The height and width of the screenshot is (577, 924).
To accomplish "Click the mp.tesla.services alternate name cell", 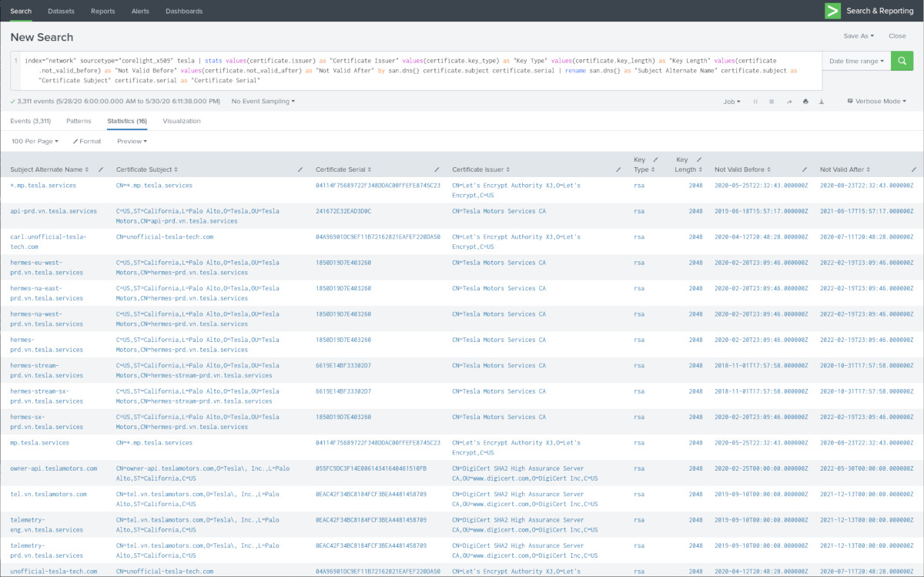I will click(x=40, y=443).
